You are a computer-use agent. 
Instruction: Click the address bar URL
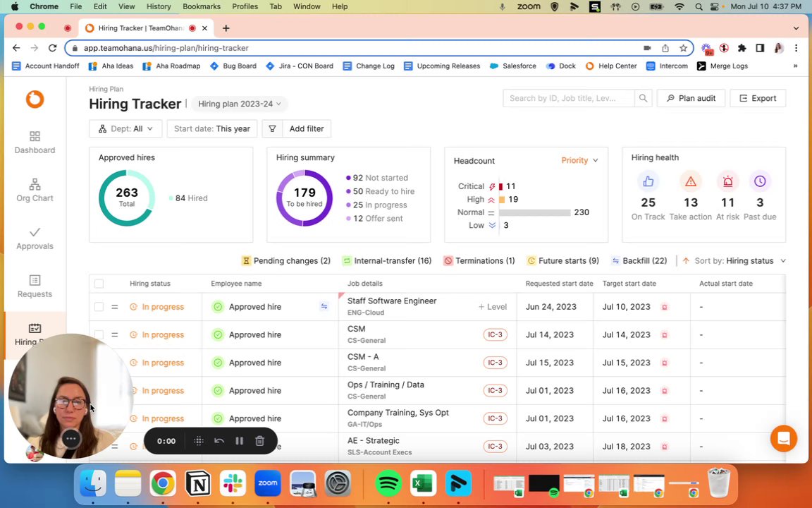click(166, 48)
